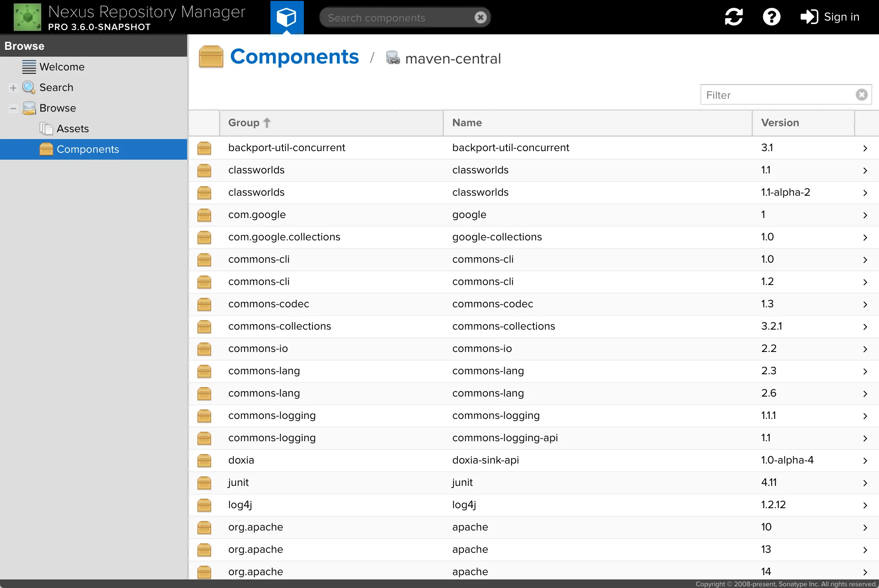Open commons-cli 1.0 row chevron

(x=865, y=260)
